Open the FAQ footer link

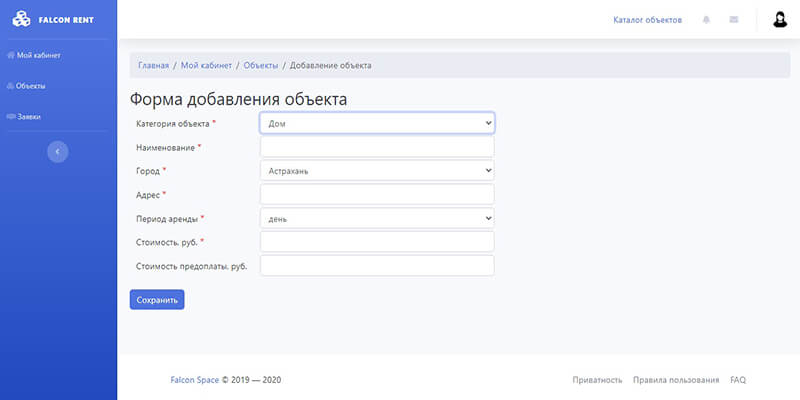click(x=738, y=380)
